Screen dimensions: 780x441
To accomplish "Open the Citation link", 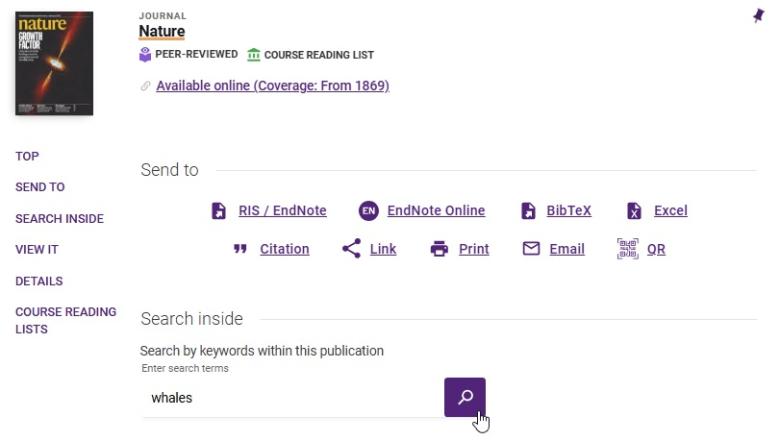I will coord(285,249).
